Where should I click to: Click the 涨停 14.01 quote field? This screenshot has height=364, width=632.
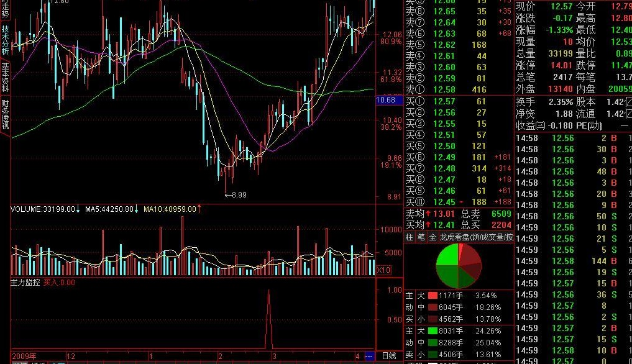point(544,65)
